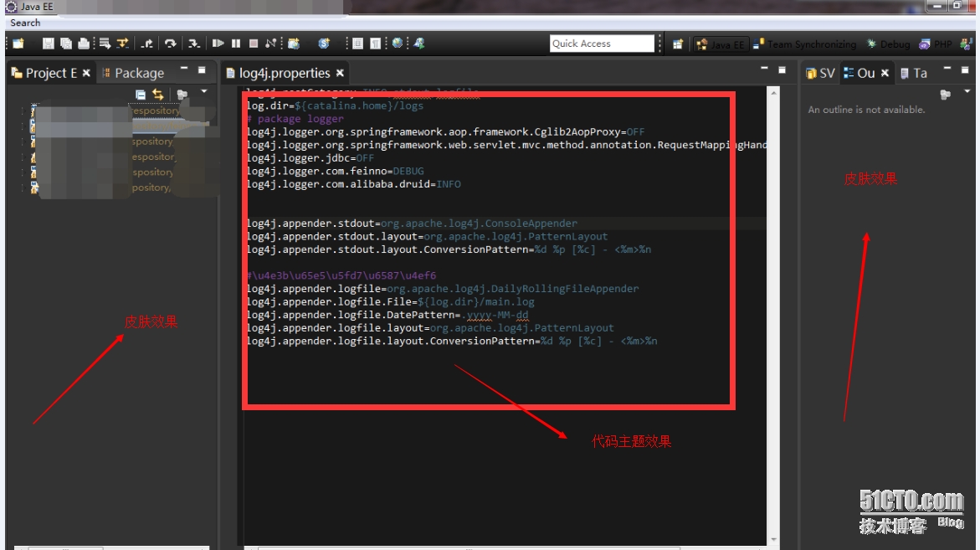The width and height of the screenshot is (980, 550).
Task: Click the line 'log4j.logger.jdbc=OFF'
Action: [x=310, y=158]
